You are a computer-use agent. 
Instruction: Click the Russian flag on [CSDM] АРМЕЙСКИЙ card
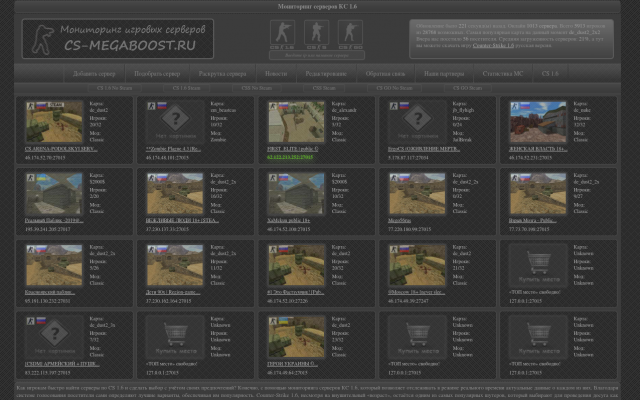click(41, 321)
